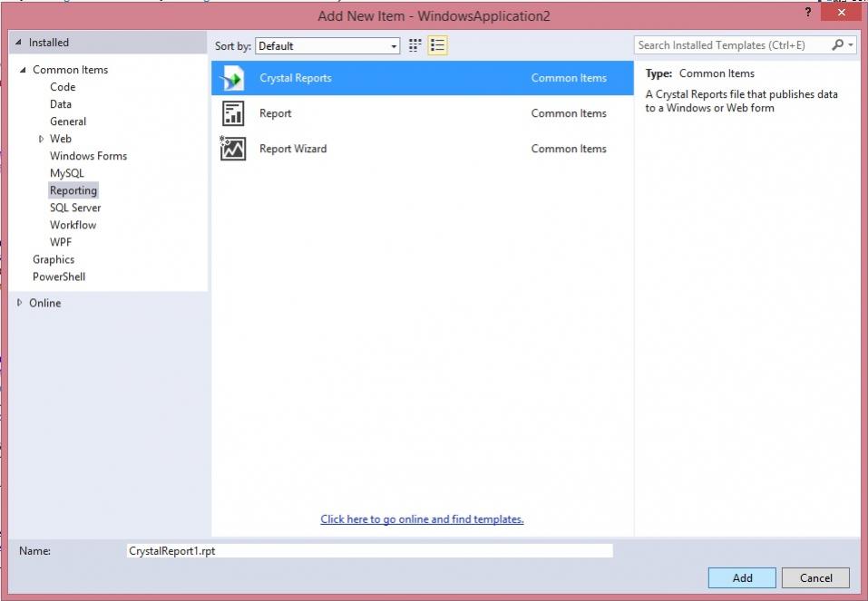
Task: Switch to small icons view
Action: pyautogui.click(x=414, y=45)
